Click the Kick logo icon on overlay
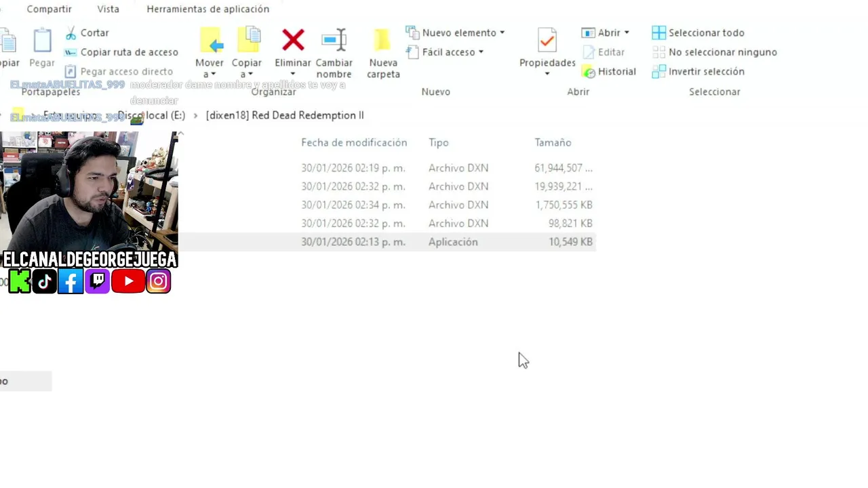This screenshot has height=488, width=868. click(x=19, y=281)
